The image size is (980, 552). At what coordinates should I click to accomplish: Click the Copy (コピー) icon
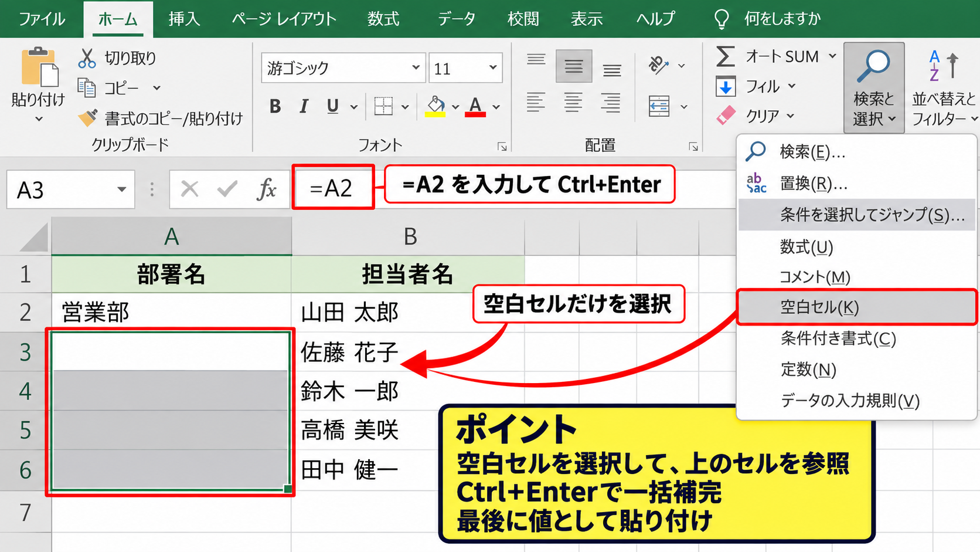[87, 88]
